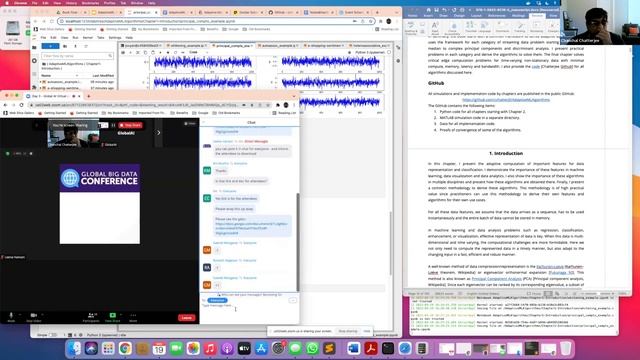Screen dimensions: 640x360
Task: Open Sublime Text from the Dock
Action: coord(329,349)
